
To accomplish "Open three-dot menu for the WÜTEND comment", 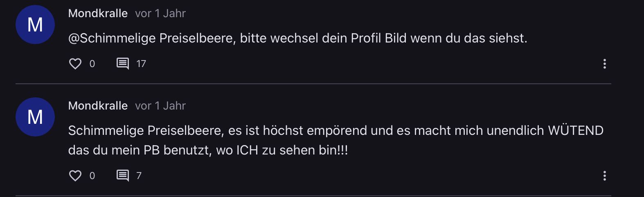I will tap(604, 176).
